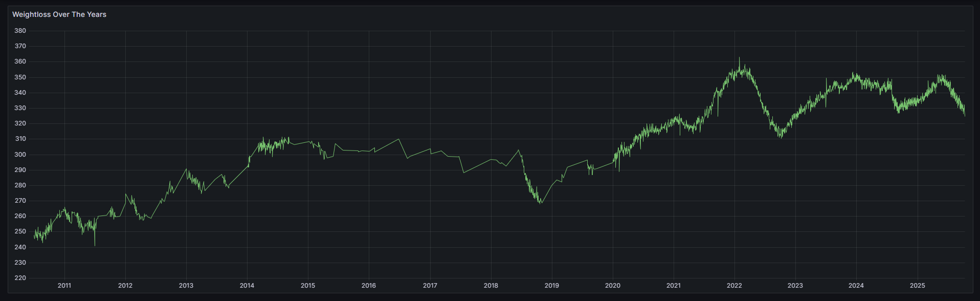The height and width of the screenshot is (301, 980).
Task: Click the highest weight spike near early 2022
Action: pyautogui.click(x=739, y=58)
